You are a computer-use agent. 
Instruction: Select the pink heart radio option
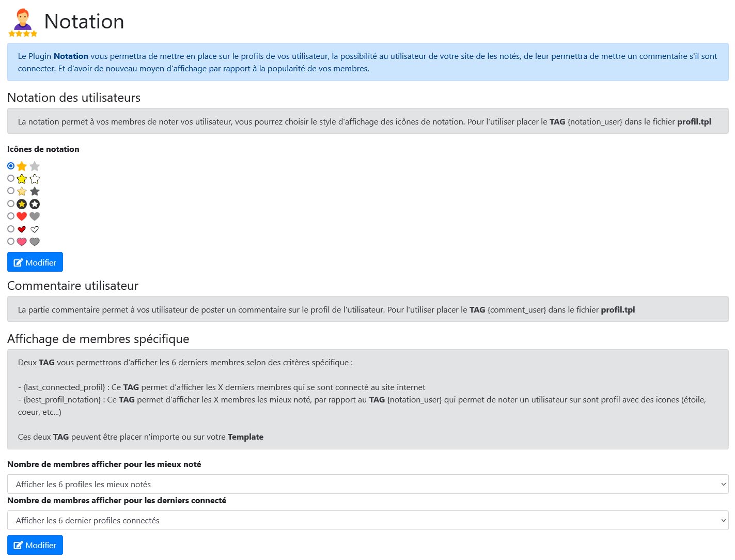tap(11, 241)
